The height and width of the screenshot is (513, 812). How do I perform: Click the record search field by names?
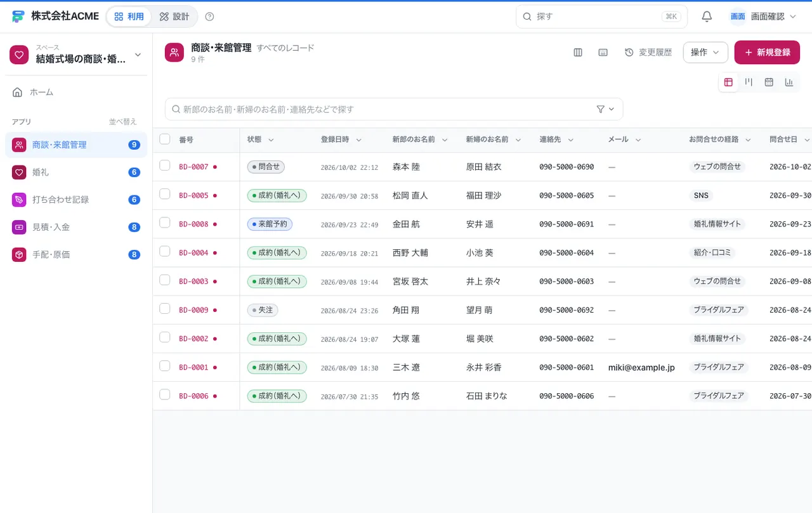tap(394, 109)
